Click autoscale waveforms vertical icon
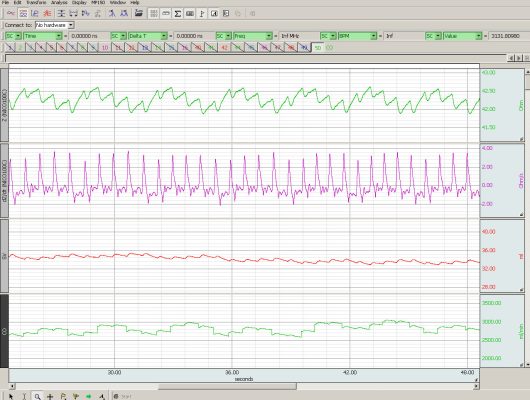 (61, 14)
